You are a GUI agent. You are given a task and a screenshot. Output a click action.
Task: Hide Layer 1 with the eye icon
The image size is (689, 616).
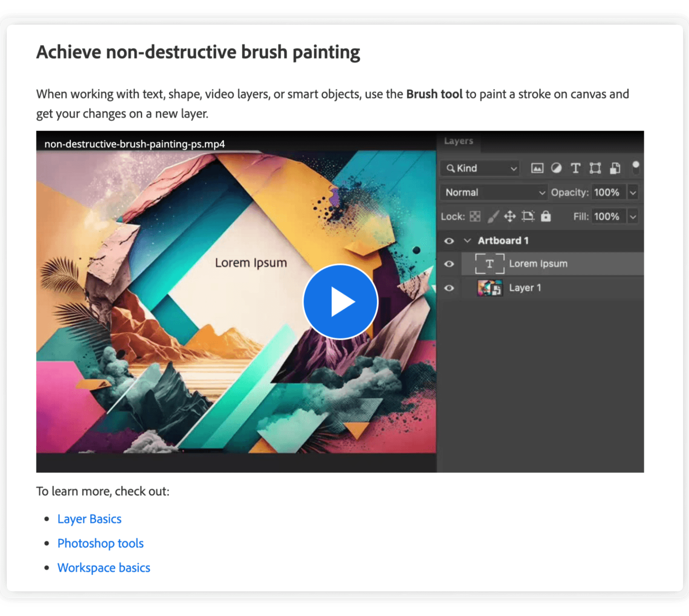tap(449, 288)
